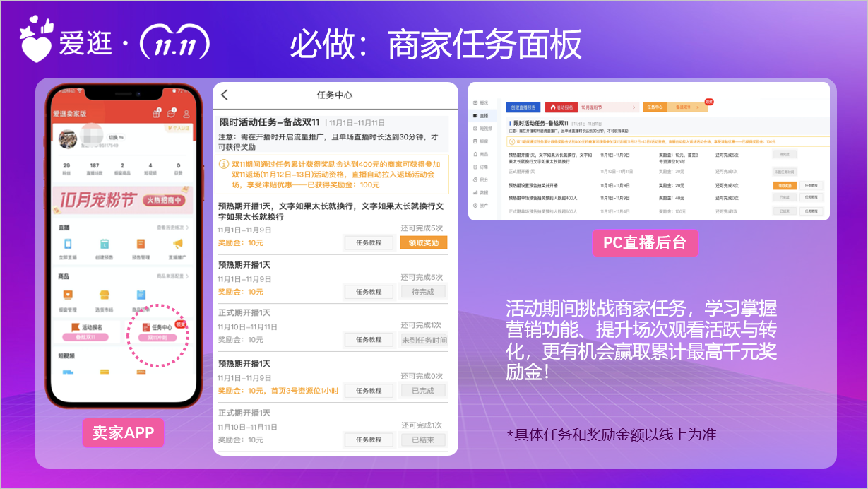The height and width of the screenshot is (489, 868).
Task: Click the orange 领取奖励 button in 任务中心
Action: pyautogui.click(x=424, y=242)
